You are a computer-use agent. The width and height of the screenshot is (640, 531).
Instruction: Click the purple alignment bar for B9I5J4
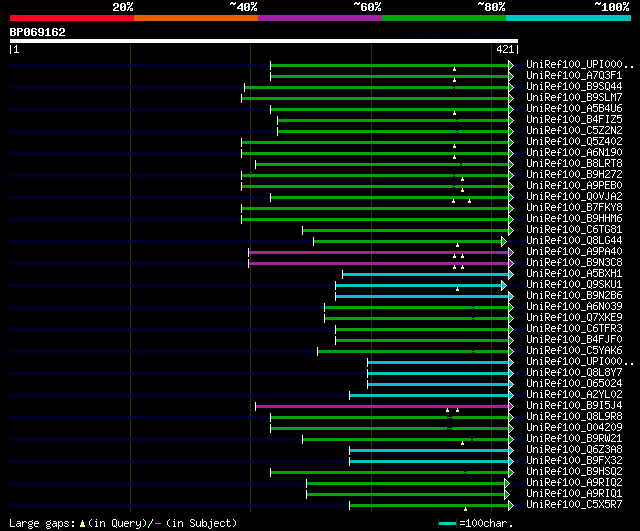coord(382,407)
